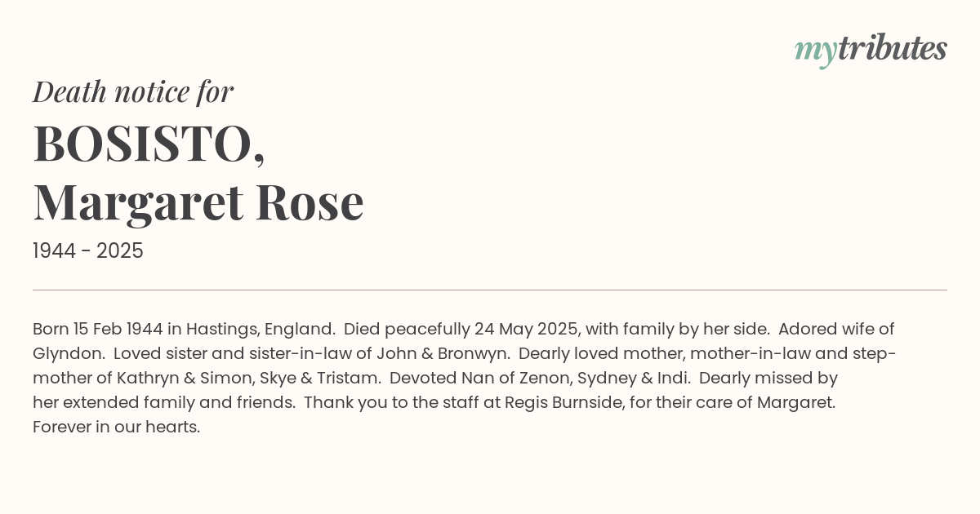Select the 'Margaret Rose' name heading
This screenshot has height=514, width=980.
[x=198, y=202]
